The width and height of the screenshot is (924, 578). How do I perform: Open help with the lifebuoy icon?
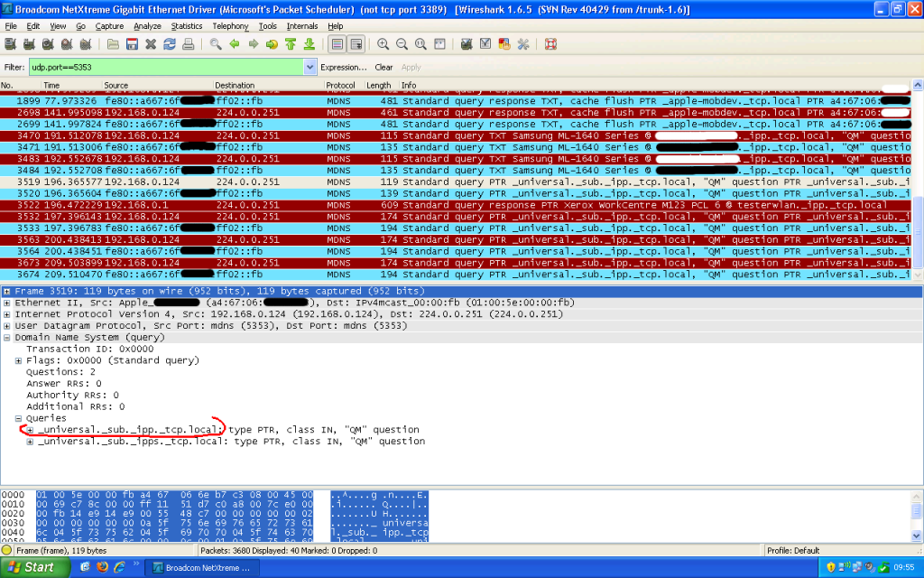point(551,44)
